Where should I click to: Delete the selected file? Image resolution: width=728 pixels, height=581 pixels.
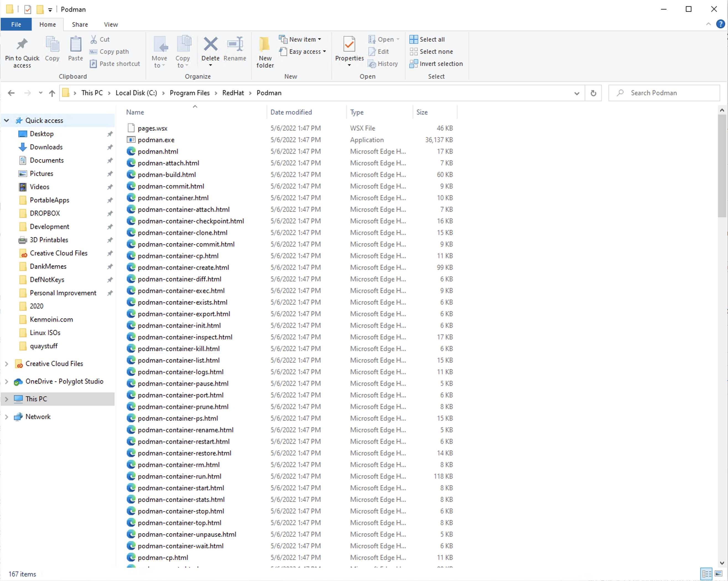tap(210, 51)
